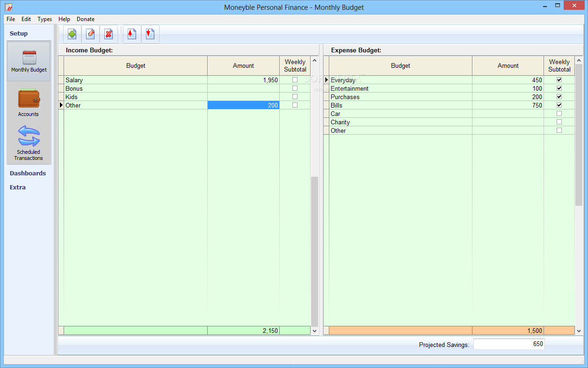Click expense scrollbar up arrow
Viewport: 588px width, 368px height.
coord(579,60)
